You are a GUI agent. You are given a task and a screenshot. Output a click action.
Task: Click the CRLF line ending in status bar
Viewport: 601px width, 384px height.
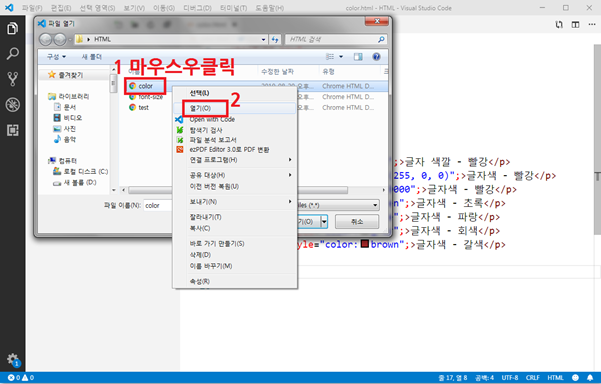pos(532,377)
